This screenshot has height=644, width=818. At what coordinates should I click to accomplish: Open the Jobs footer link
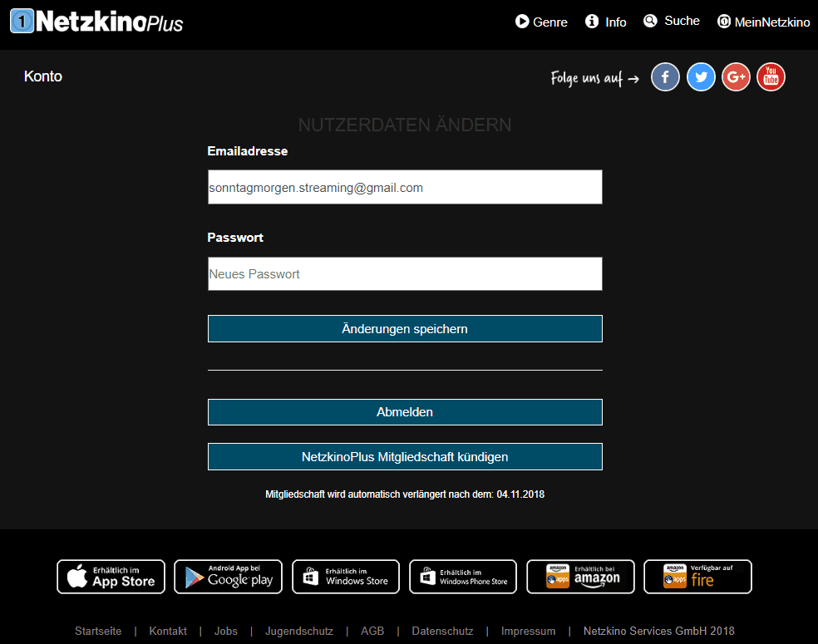[226, 631]
